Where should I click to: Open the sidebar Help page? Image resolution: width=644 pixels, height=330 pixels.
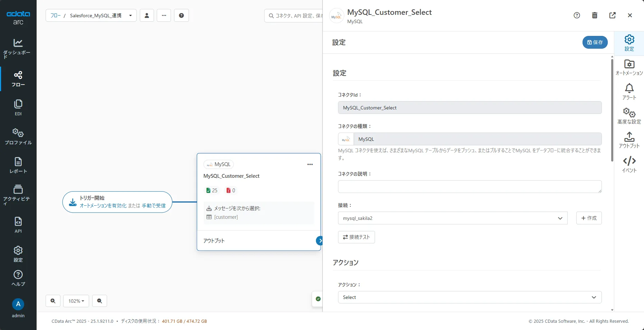tap(18, 278)
